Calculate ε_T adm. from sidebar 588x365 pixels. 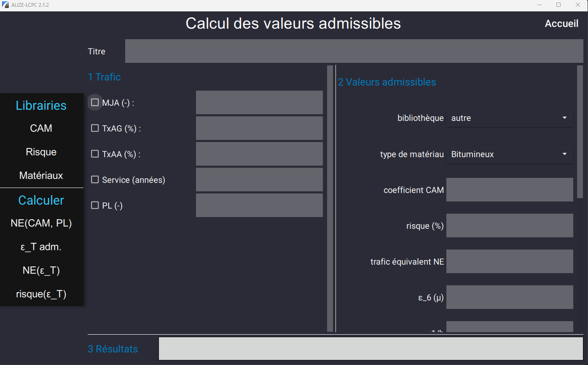[41, 247]
